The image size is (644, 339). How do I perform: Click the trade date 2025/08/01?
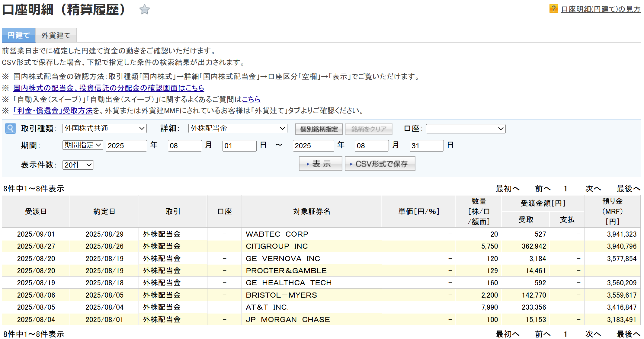click(104, 319)
